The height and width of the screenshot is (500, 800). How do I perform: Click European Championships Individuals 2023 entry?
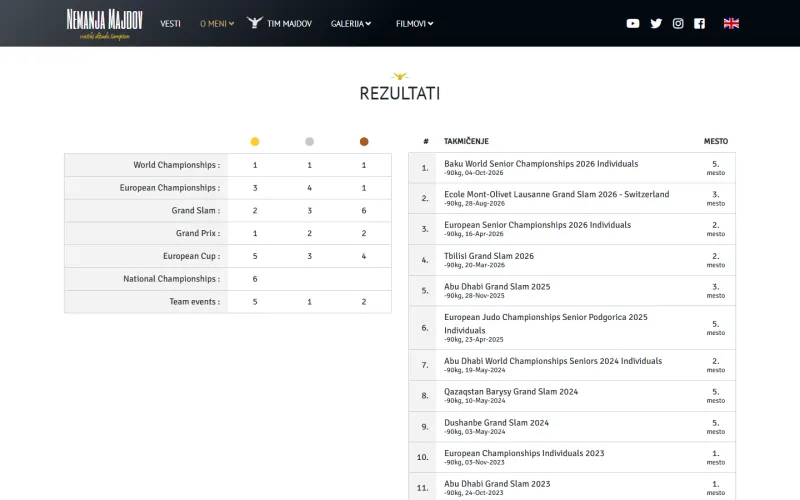coord(524,453)
